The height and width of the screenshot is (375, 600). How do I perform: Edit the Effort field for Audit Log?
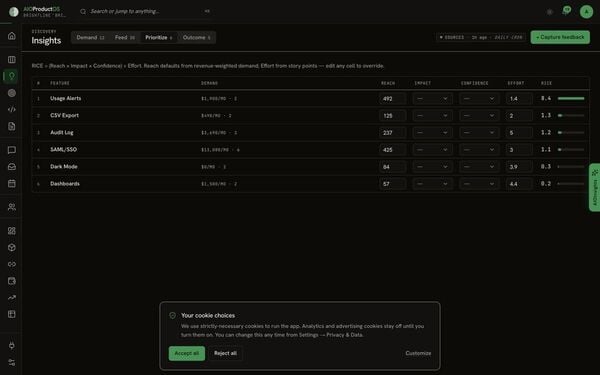(519, 133)
